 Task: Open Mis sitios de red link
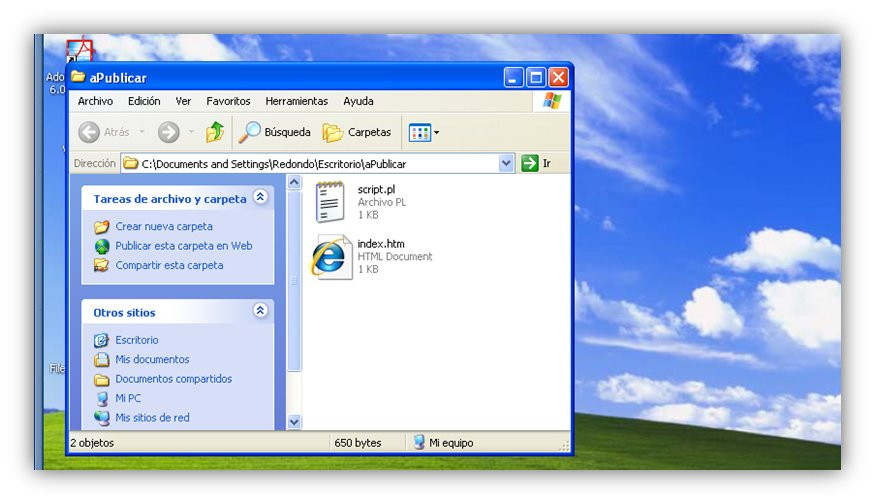(x=152, y=418)
